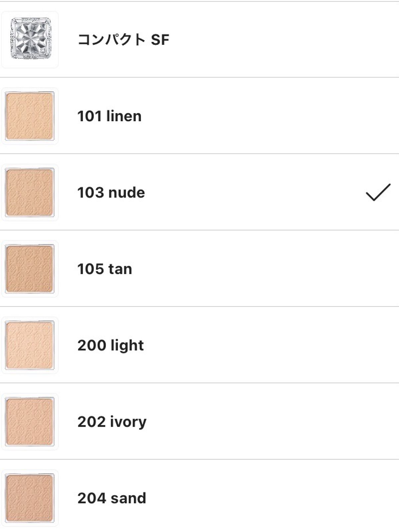Click the 103 nude swatch thumbnail
The image size is (399, 532).
[30, 192]
